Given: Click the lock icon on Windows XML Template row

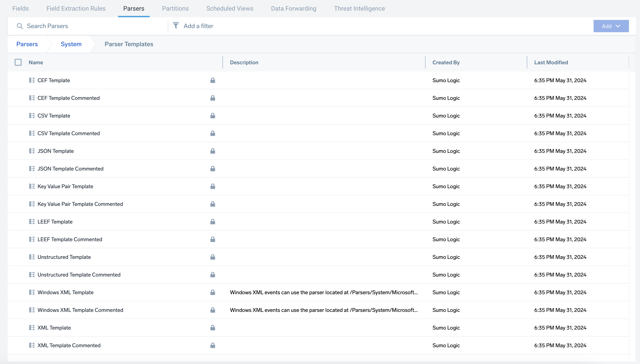Looking at the screenshot, I should pyautogui.click(x=213, y=292).
